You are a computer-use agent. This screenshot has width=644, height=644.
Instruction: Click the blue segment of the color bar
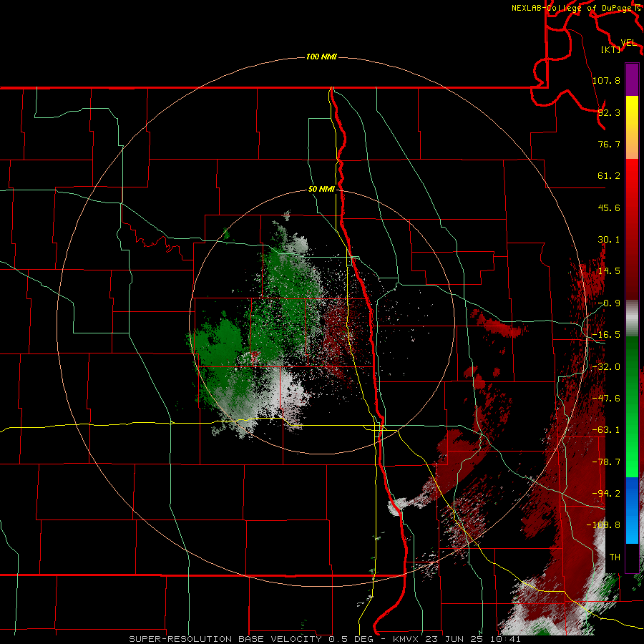tap(632, 510)
